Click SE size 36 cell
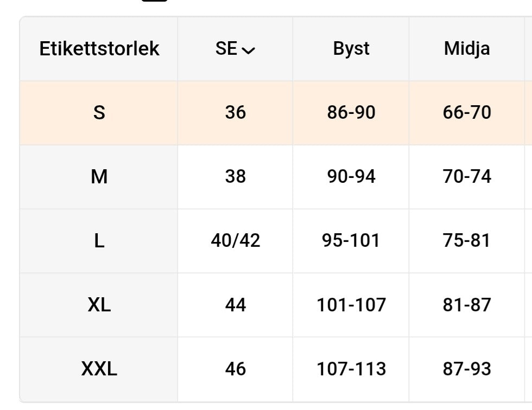 pos(235,113)
